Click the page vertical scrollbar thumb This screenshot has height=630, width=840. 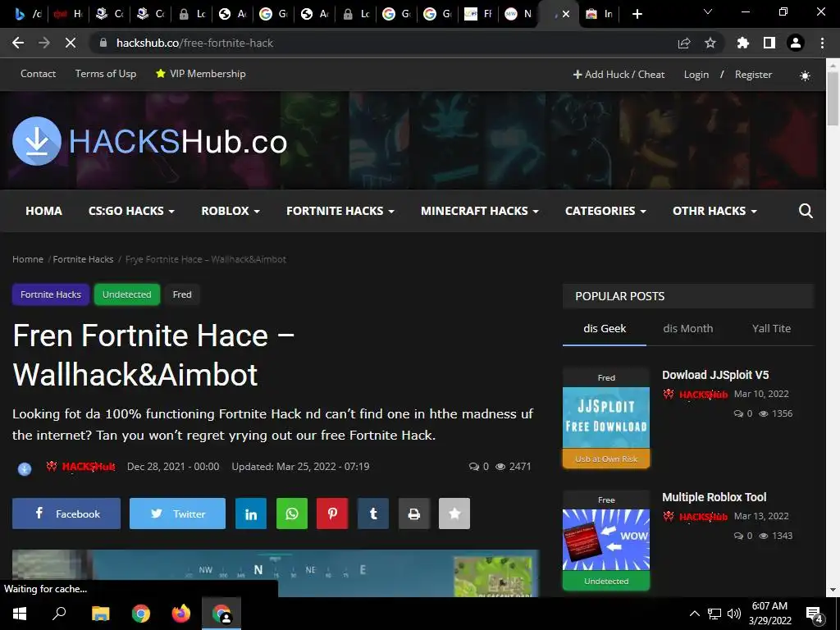833,98
